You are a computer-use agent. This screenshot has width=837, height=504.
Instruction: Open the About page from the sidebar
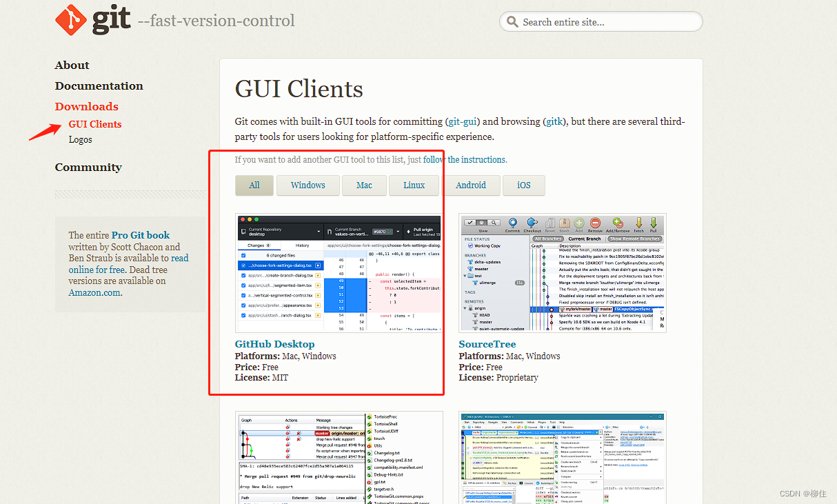(x=72, y=65)
